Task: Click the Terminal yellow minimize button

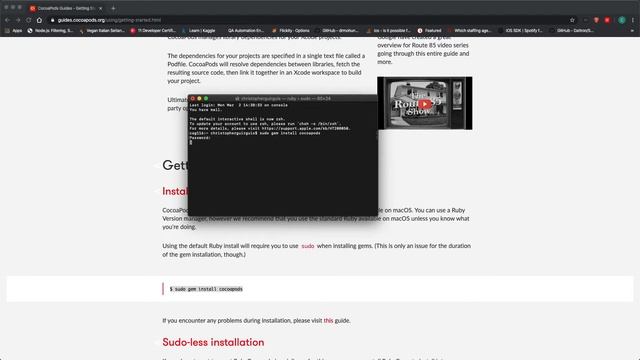Action: 200,98
